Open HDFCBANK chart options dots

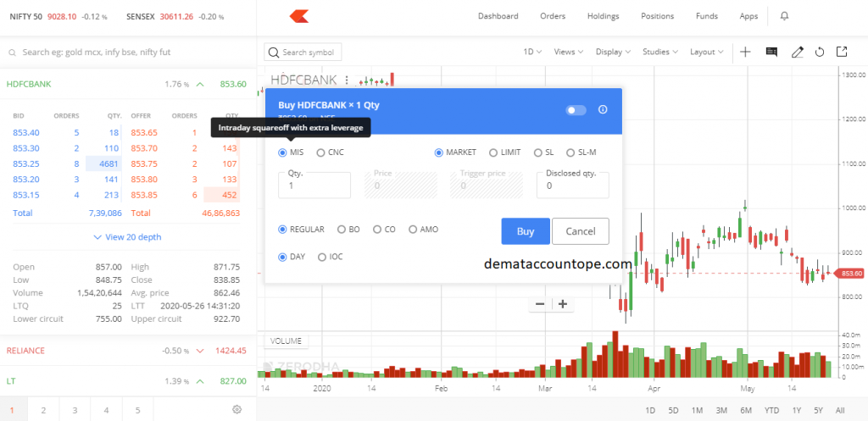pos(347,80)
